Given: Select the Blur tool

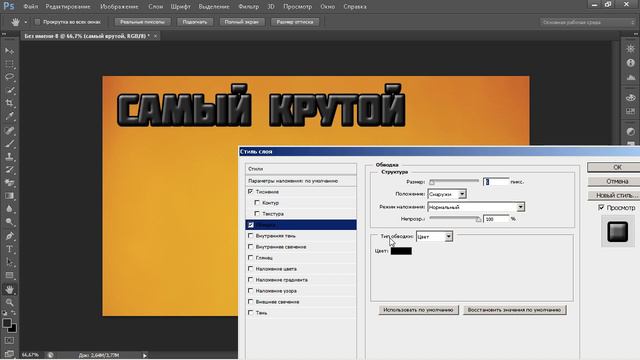Looking at the screenshot, I should coord(9,209).
